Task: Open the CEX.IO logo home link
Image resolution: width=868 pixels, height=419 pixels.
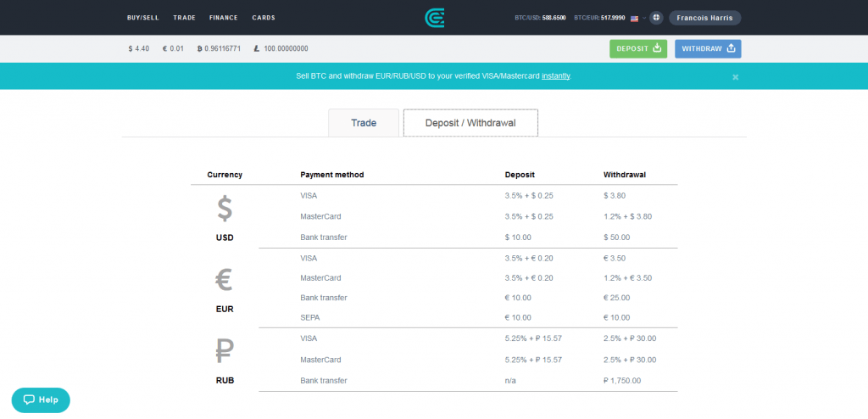Action: [434, 18]
